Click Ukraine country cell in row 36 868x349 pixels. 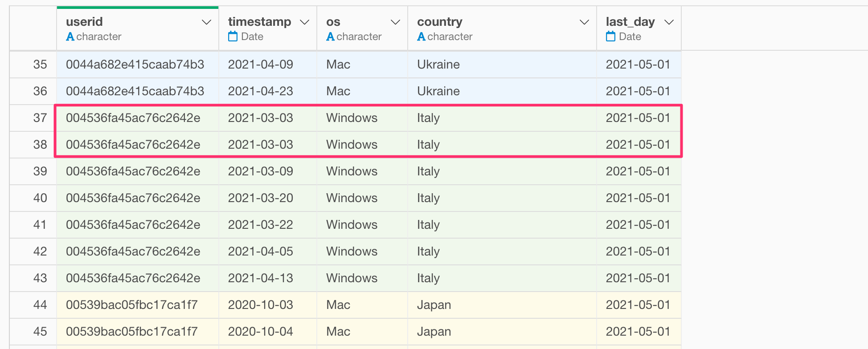click(502, 91)
